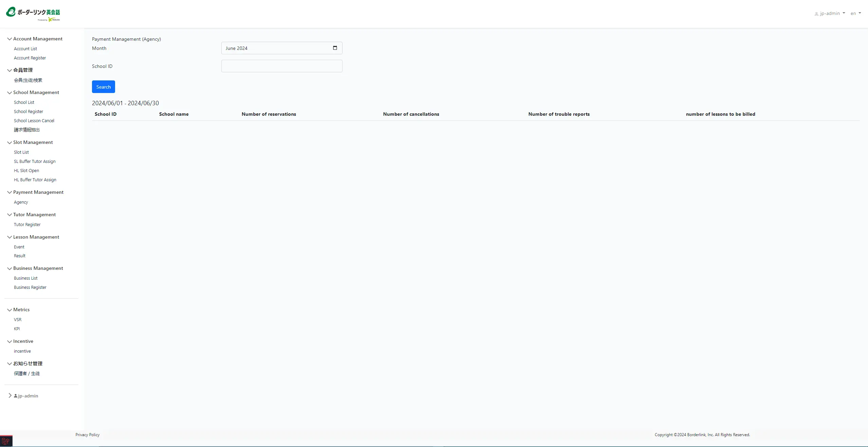
Task: Go to Account List page
Action: pos(25,49)
